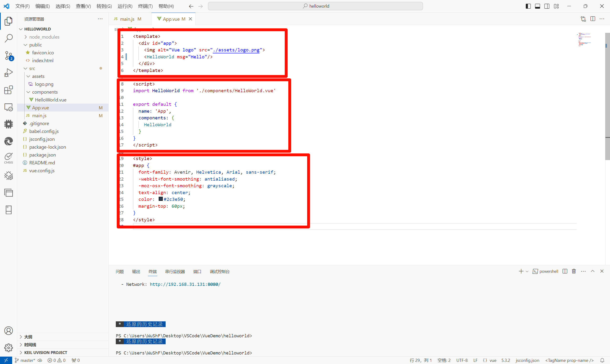Open Run and Debug view
Viewport: 610px width, 364px height.
click(x=9, y=73)
